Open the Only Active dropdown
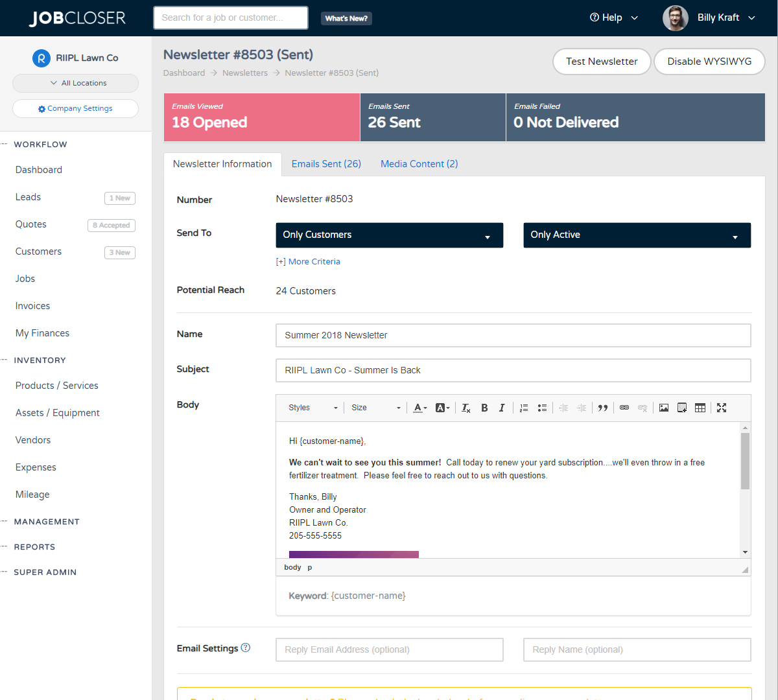The image size is (778, 700). tap(637, 235)
